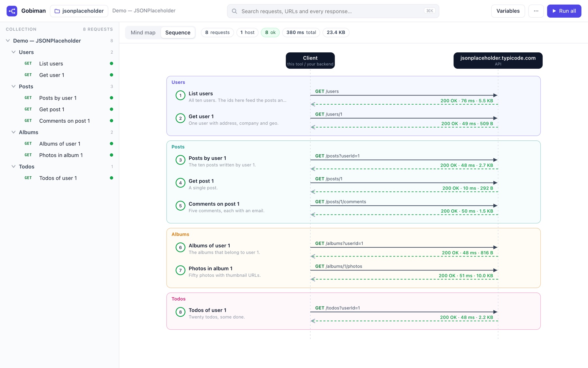Viewport: 588px width, 368px height.
Task: Click green status dot beside List users
Action: pyautogui.click(x=111, y=63)
